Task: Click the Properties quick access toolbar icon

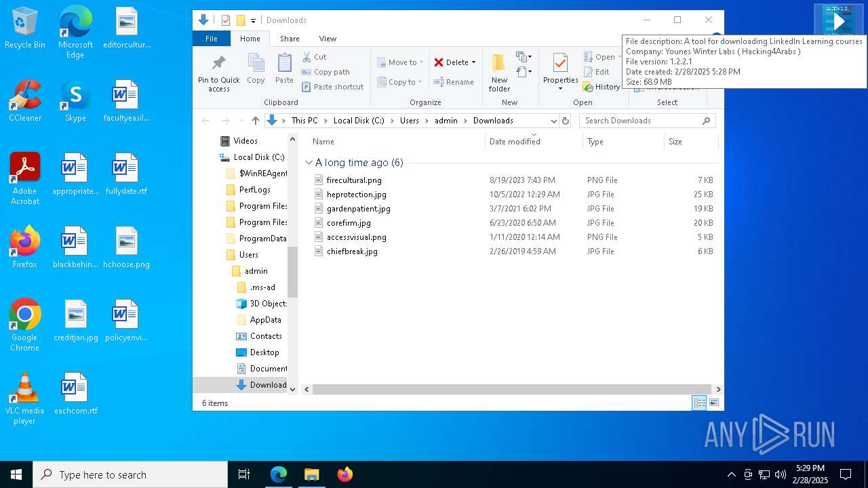Action: [x=226, y=20]
